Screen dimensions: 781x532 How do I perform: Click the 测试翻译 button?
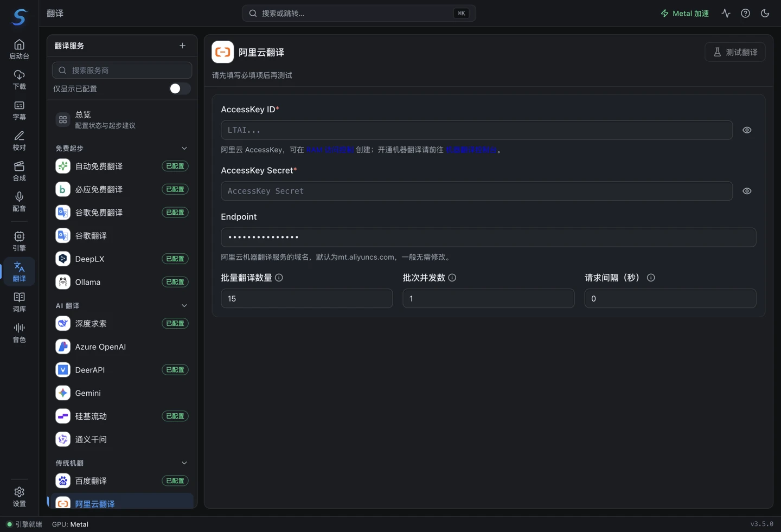tap(735, 52)
